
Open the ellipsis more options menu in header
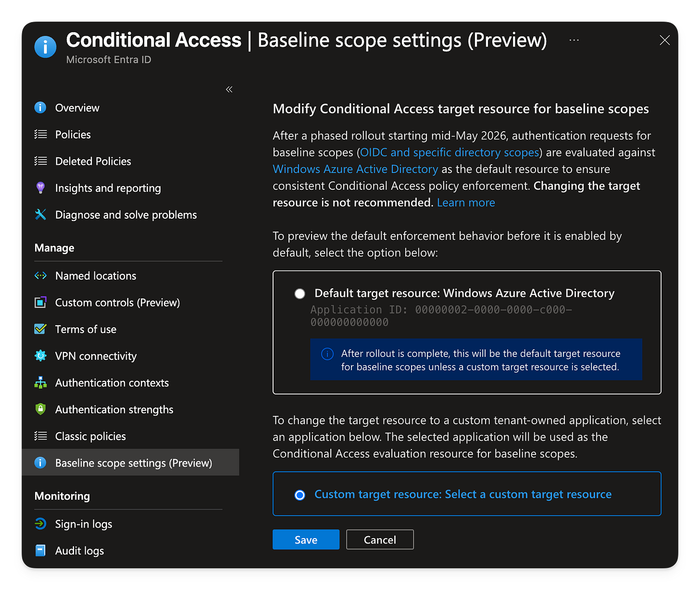pos(574,40)
